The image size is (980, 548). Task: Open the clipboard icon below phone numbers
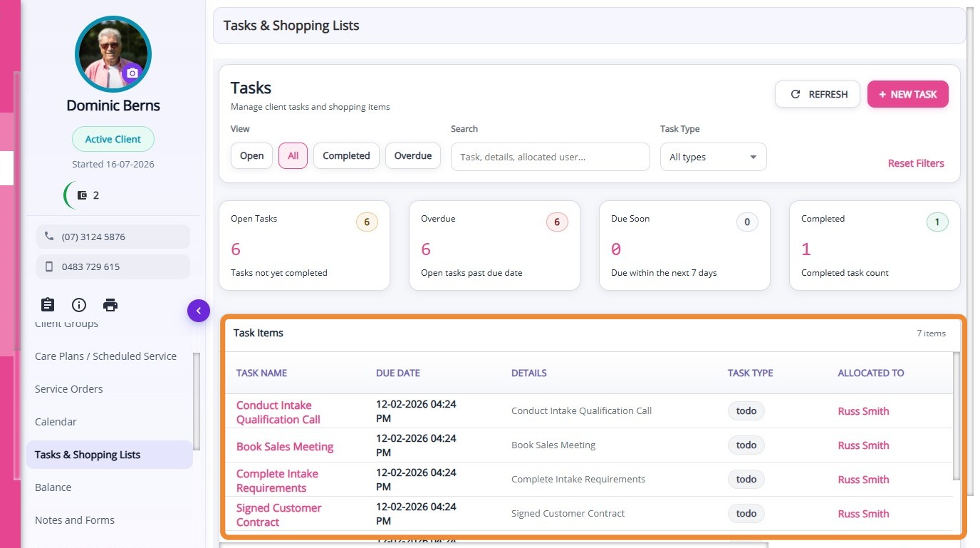click(x=48, y=305)
